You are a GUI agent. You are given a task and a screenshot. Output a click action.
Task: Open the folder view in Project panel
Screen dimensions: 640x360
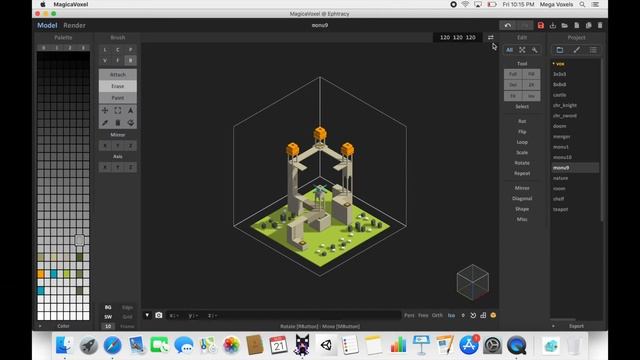(560, 50)
